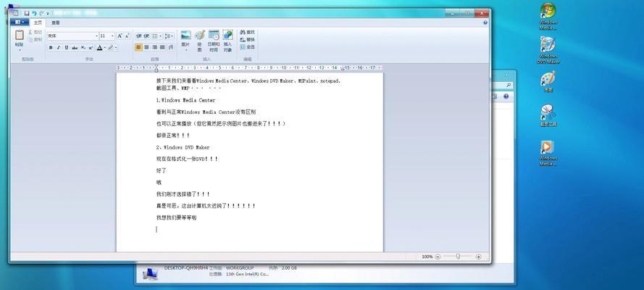644x290 pixels.
Task: Expand the line spacing dropdown
Action: (x=170, y=36)
